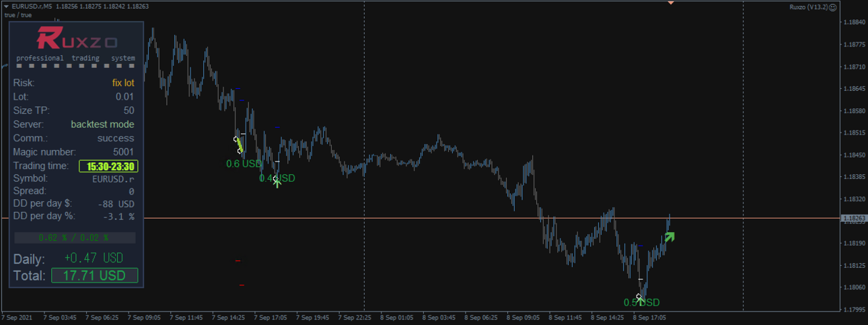
Task: Click the Symbol value EURUSD.r
Action: pyautogui.click(x=113, y=179)
